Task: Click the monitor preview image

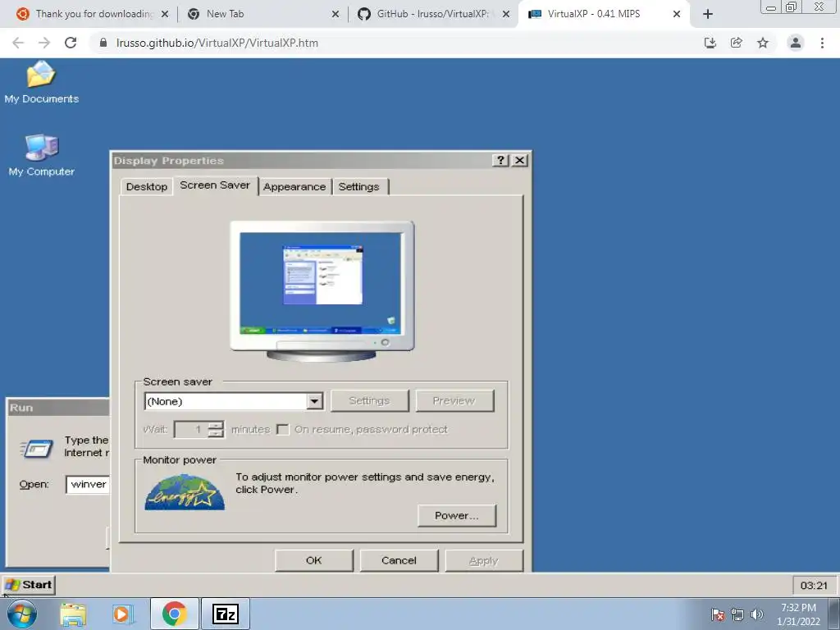Action: point(322,291)
